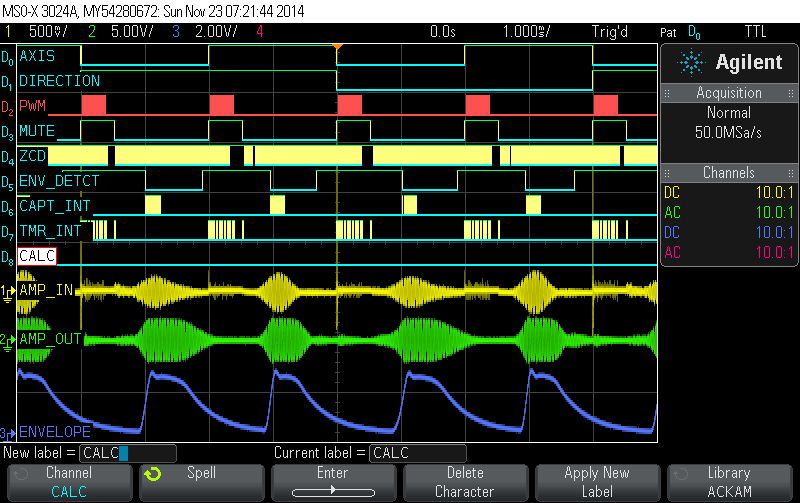The height and width of the screenshot is (503, 800).
Task: Click the Normal acquisition mode text
Action: click(x=729, y=113)
